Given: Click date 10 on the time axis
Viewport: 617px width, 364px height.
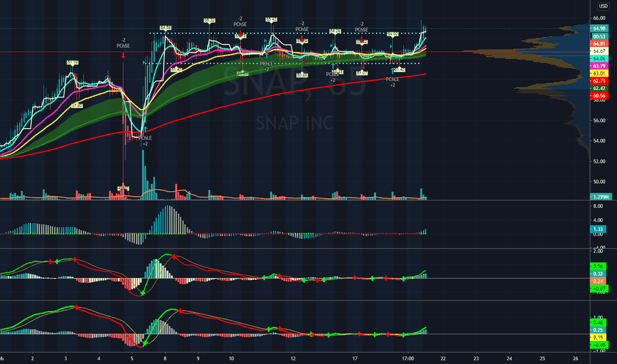Looking at the screenshot, I should 232,359.
